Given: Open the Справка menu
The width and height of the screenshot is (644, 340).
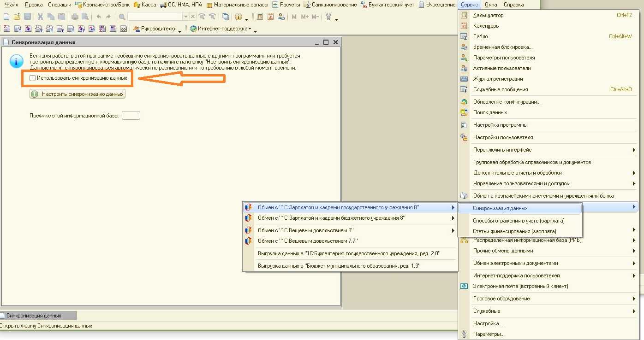Looking at the screenshot, I should pyautogui.click(x=513, y=5).
